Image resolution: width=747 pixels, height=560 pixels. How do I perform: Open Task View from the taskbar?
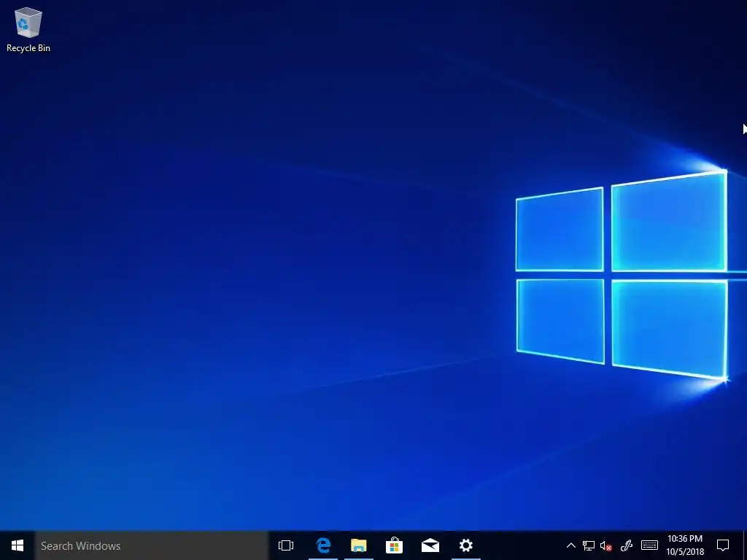(x=286, y=545)
